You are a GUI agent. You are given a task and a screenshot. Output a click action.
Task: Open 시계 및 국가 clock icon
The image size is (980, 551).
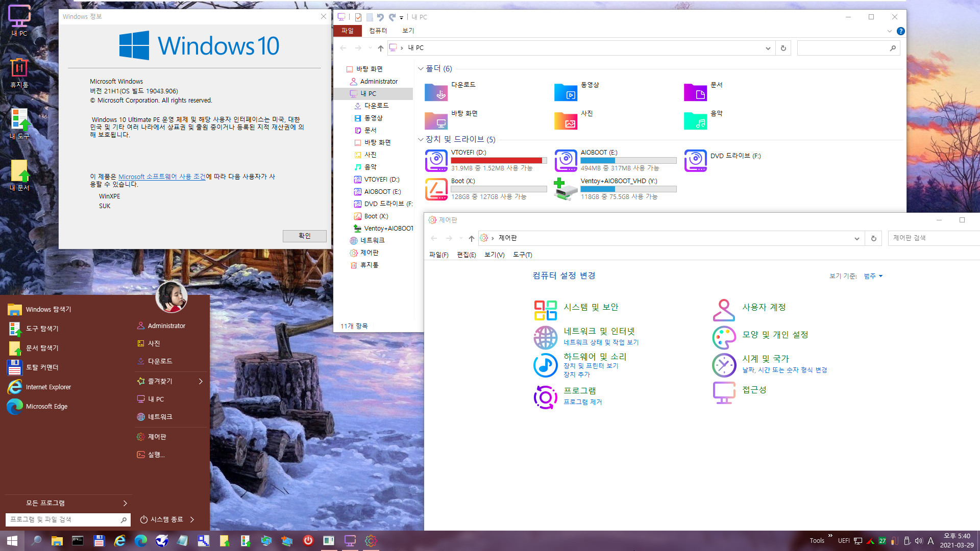(x=724, y=365)
